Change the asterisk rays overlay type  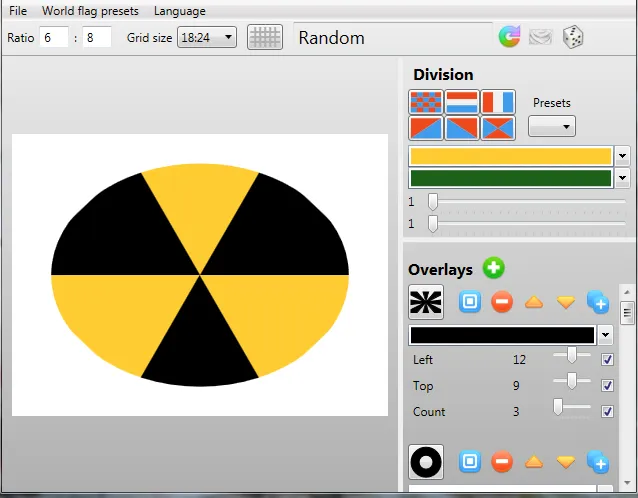[x=426, y=302]
